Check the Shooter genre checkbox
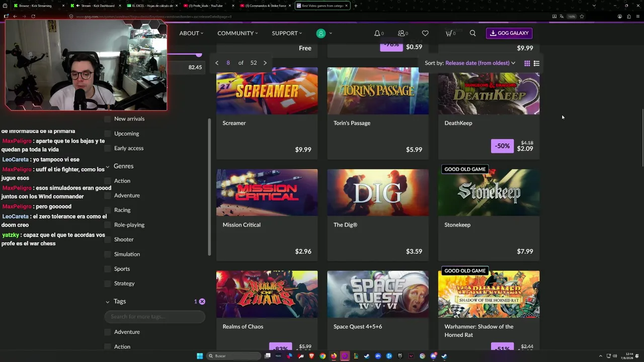Viewport: 644px width, 362px height. point(107,240)
